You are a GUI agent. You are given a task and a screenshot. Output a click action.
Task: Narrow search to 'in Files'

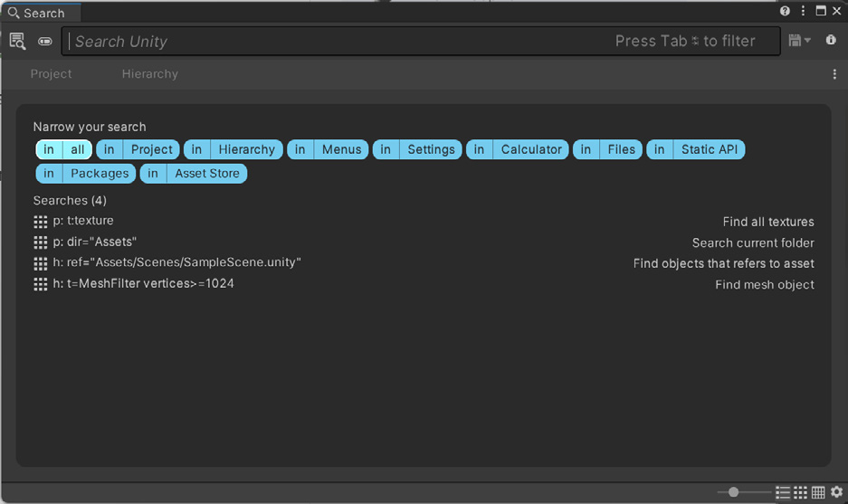[x=607, y=149]
